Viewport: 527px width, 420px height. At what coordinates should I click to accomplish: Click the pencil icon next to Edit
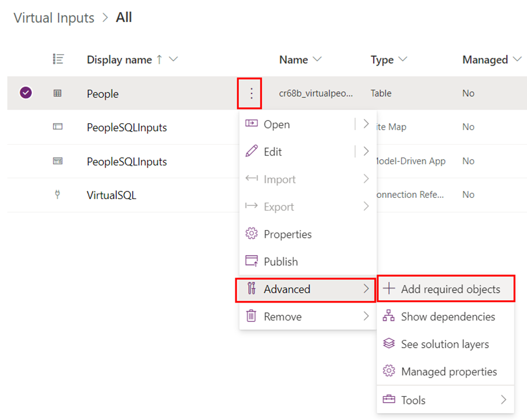[x=251, y=152]
